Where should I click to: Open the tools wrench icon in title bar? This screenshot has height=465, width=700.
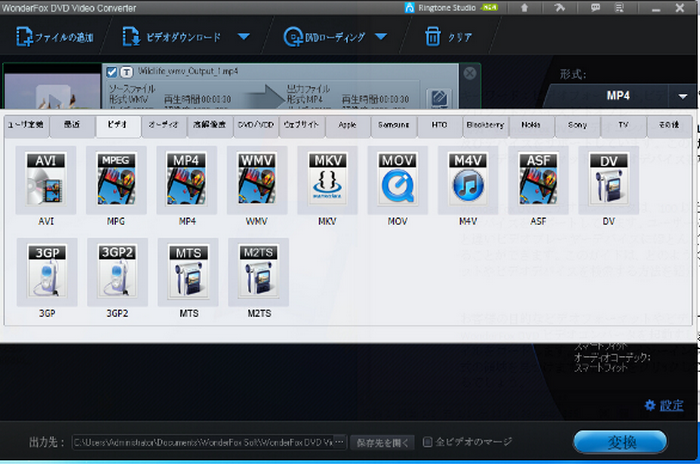point(559,8)
